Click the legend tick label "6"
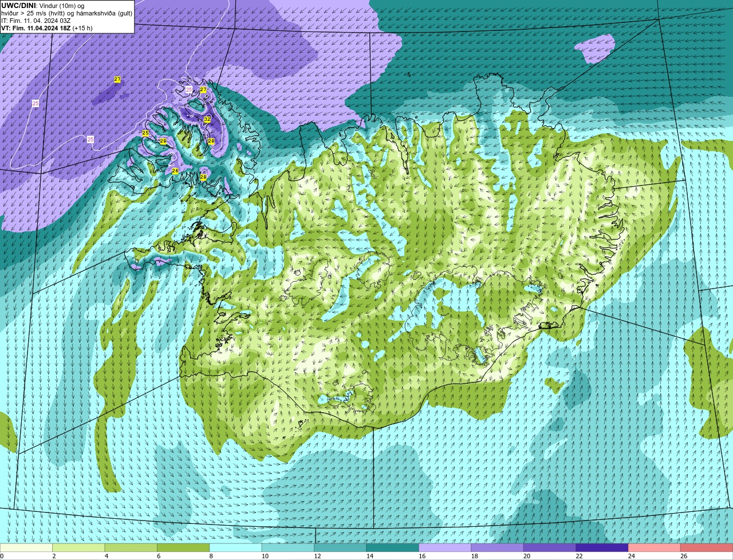The width and height of the screenshot is (733, 560). pyautogui.click(x=159, y=556)
